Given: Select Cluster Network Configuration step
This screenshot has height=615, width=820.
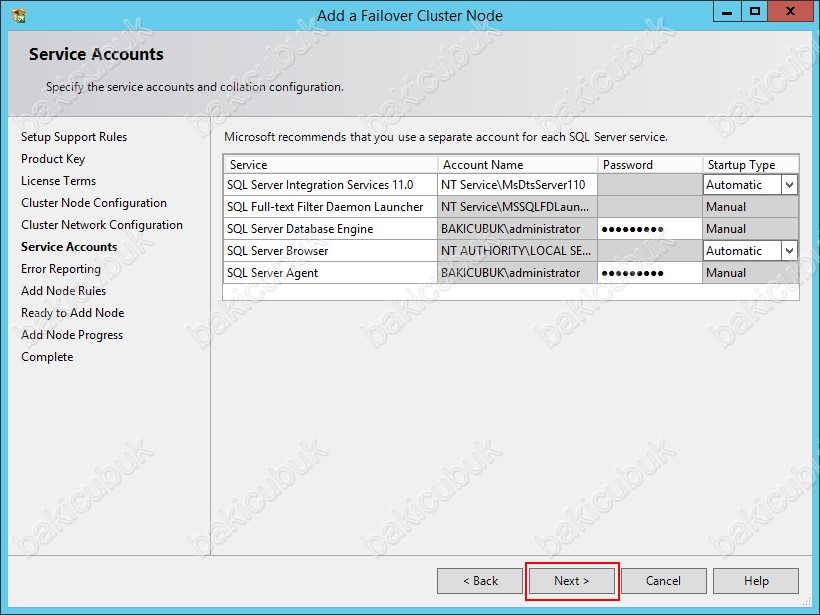Looking at the screenshot, I should coord(102,225).
